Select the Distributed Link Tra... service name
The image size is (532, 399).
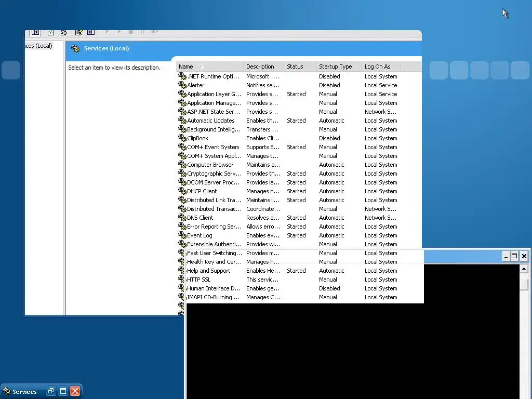214,200
